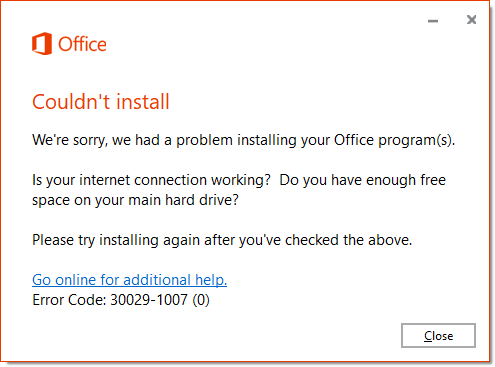Click the Office wordmark text beside the logo
The height and width of the screenshot is (367, 495).
tap(82, 44)
